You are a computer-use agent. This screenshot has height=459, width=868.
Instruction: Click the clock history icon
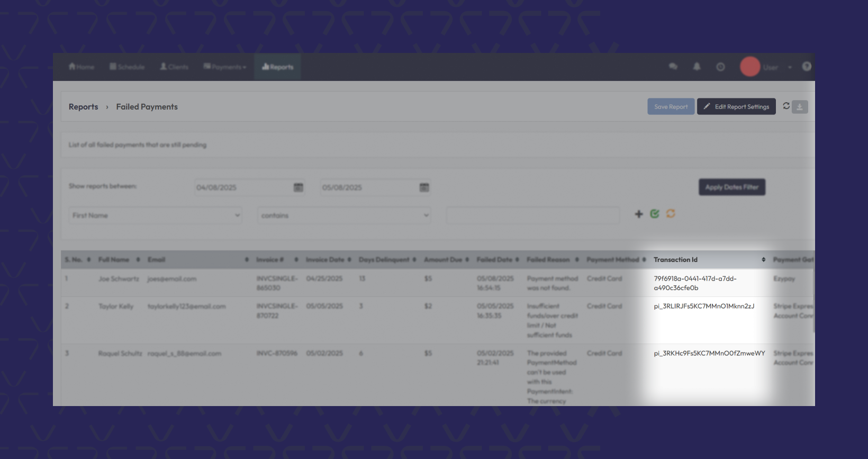tap(720, 67)
